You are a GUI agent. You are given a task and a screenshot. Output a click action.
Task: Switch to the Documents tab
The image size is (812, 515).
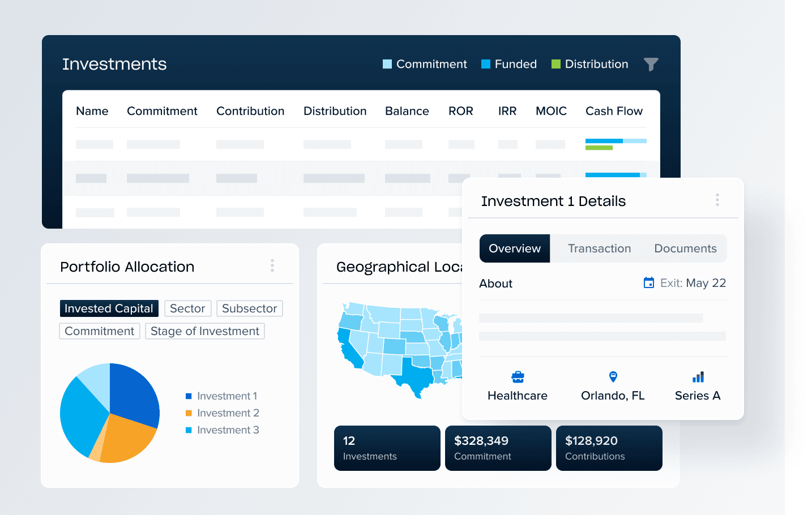click(x=685, y=248)
